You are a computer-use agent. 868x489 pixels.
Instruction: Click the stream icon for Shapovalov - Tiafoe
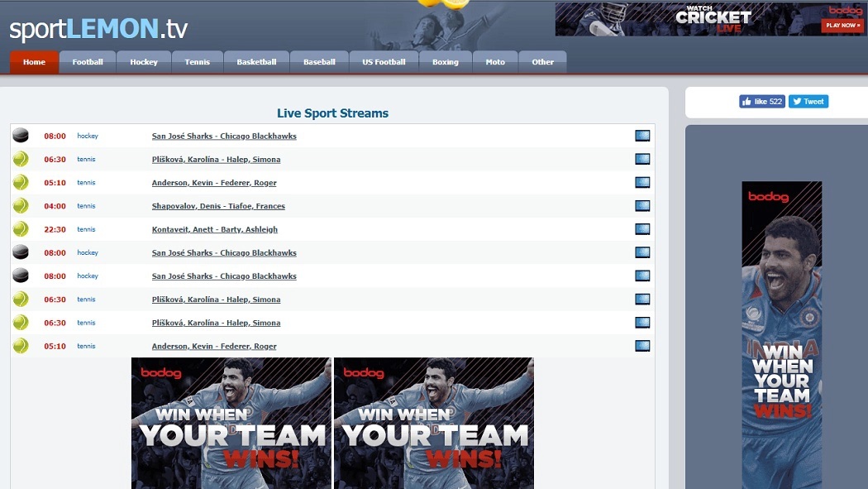pyautogui.click(x=642, y=206)
